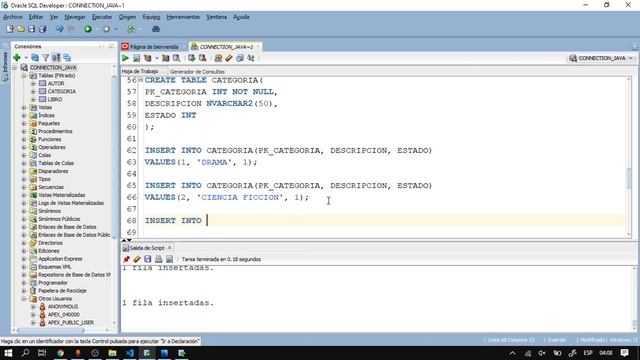Expand the Secuencias tree node
The height and width of the screenshot is (360, 640).
point(24,187)
